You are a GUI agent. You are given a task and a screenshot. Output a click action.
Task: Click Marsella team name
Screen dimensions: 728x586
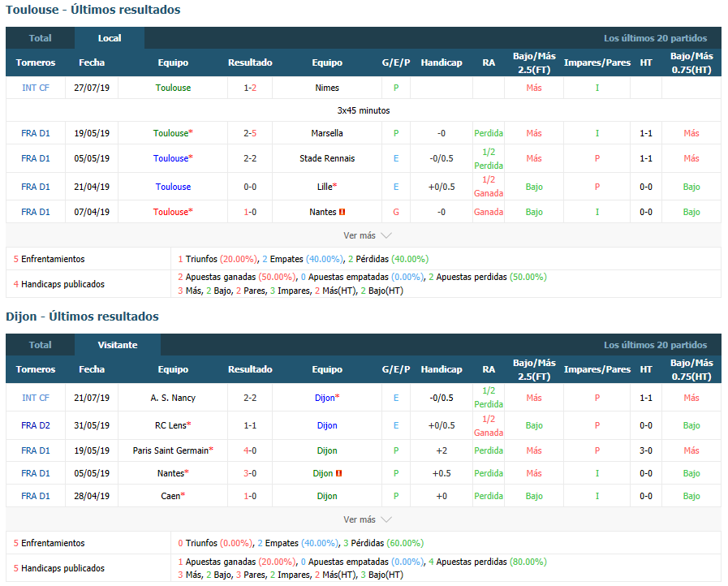pos(327,133)
